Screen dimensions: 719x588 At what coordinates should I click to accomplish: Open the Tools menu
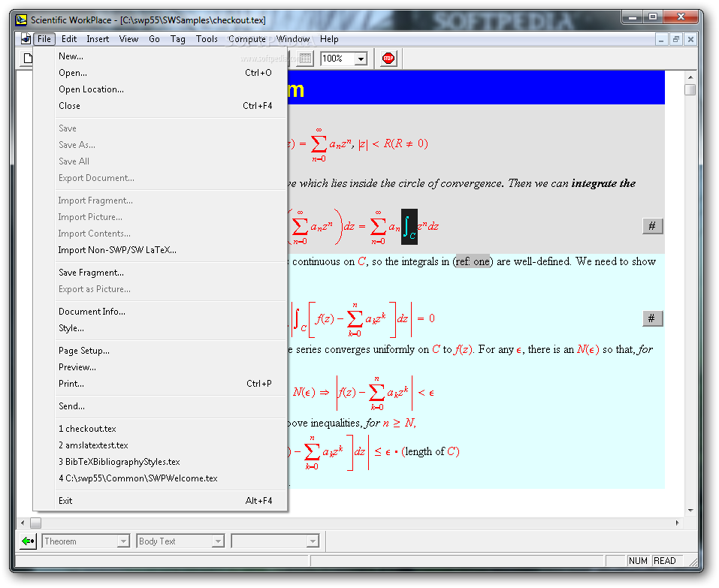[207, 39]
